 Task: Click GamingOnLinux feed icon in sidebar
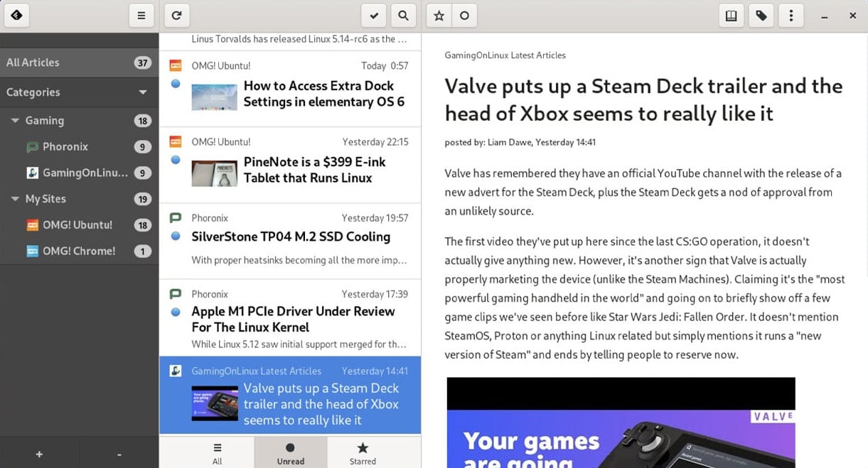tap(32, 173)
